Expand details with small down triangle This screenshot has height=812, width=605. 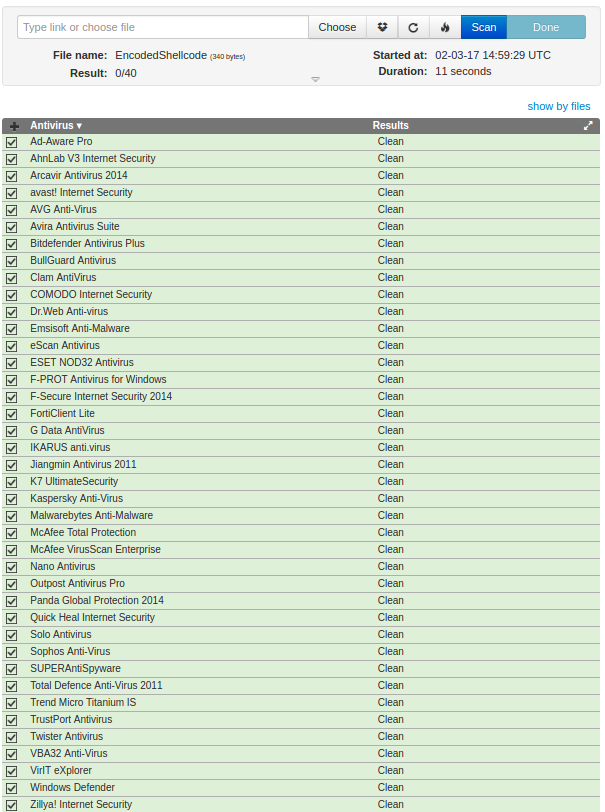click(315, 79)
